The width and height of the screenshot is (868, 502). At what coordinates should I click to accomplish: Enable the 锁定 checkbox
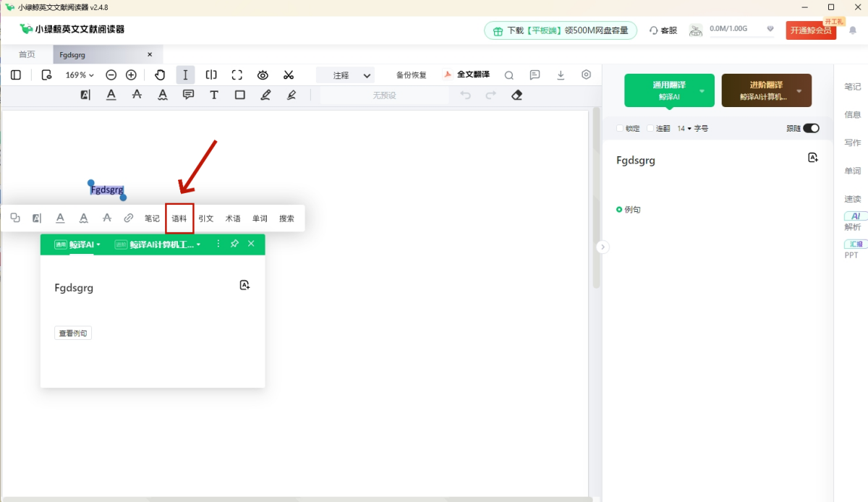(620, 128)
